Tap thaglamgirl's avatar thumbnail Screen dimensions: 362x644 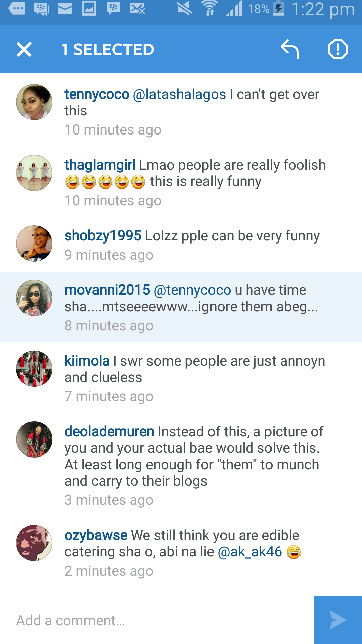(x=34, y=173)
